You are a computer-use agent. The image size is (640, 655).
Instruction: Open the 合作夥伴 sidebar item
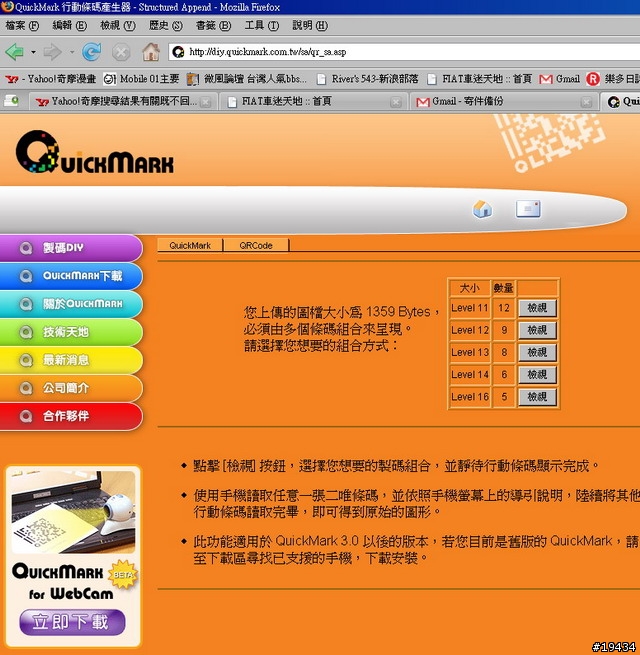[71, 416]
